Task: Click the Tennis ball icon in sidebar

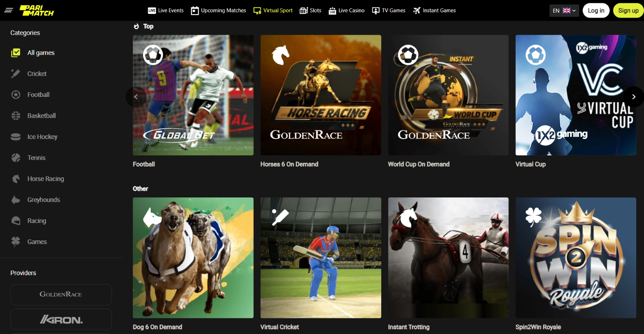Action: 16,157
